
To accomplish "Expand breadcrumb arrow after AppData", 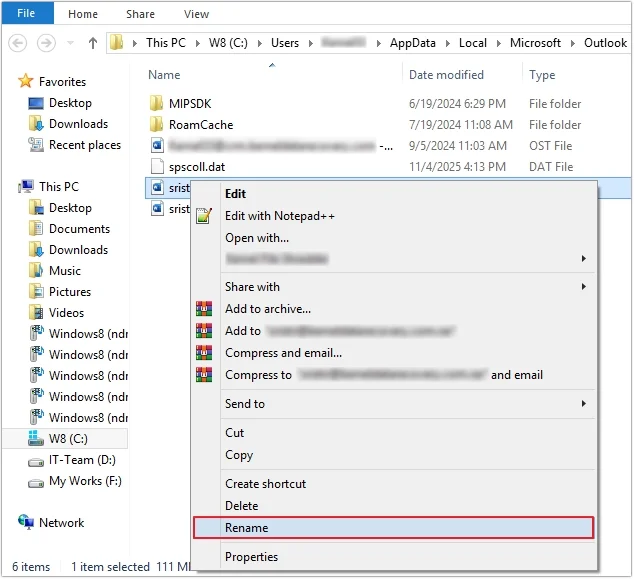I will point(448,43).
